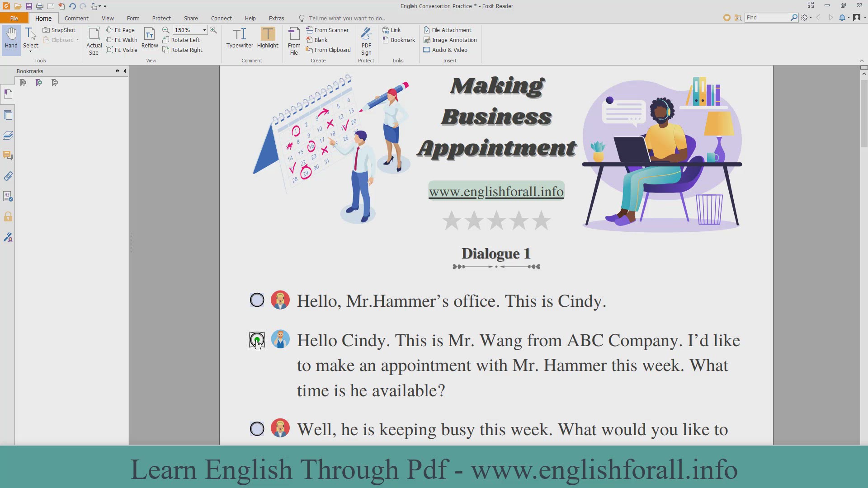Image resolution: width=868 pixels, height=488 pixels.
Task: Follow the www.englishforall.info link
Action: (x=496, y=191)
